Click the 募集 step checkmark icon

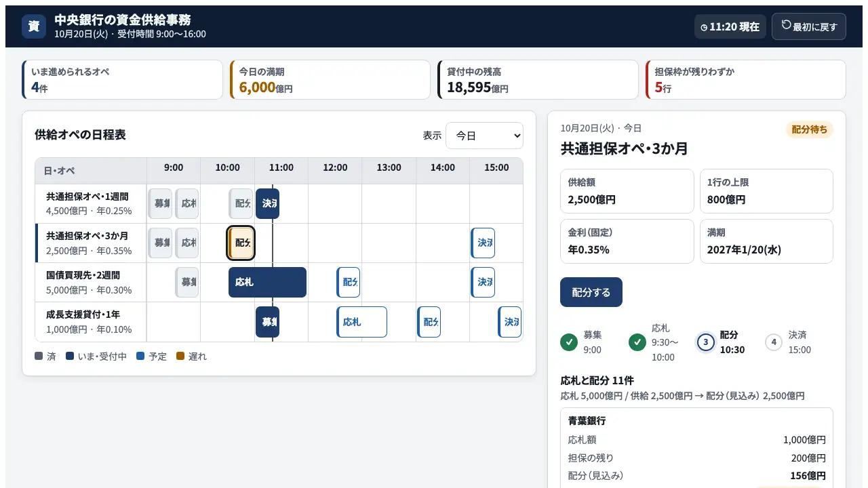click(569, 342)
